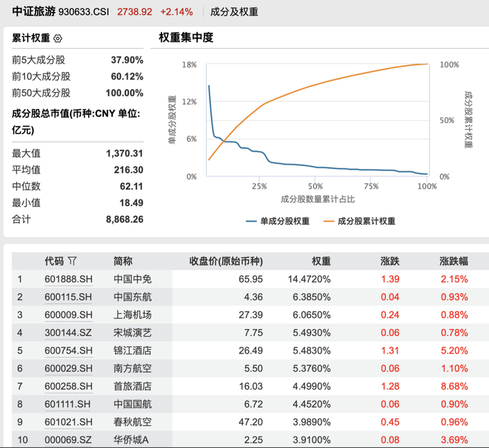Click the 5.20% change percentage cell

[454, 350]
